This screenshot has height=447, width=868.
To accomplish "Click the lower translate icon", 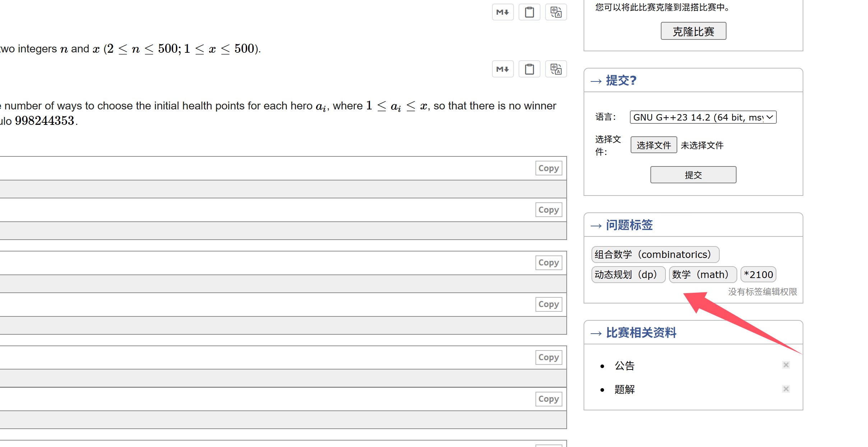I will 556,69.
